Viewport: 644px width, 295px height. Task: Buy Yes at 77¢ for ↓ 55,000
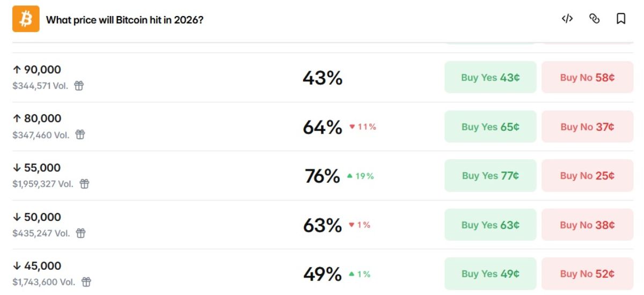[x=490, y=175]
